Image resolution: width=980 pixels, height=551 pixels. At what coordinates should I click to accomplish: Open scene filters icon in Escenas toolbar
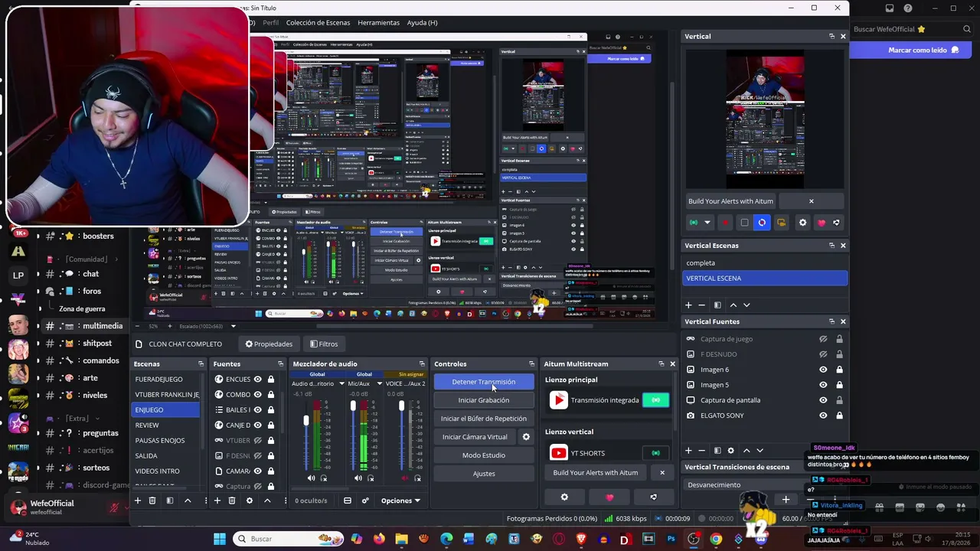(170, 500)
